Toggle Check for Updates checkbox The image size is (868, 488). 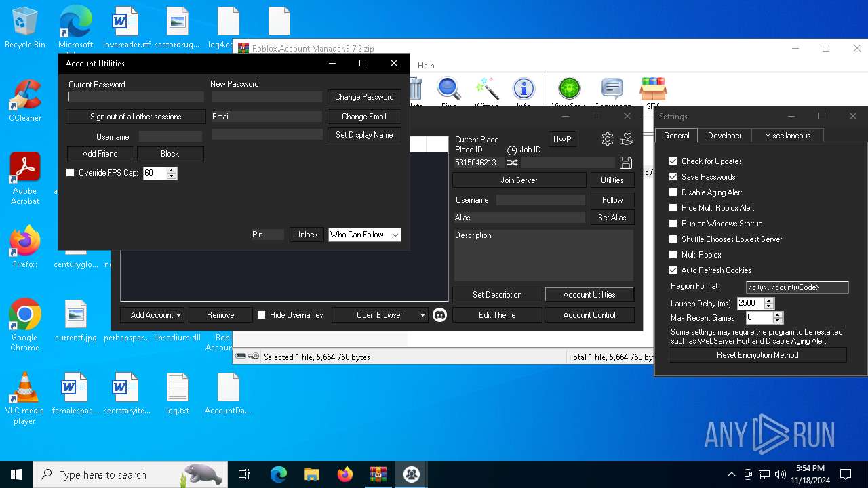pyautogui.click(x=673, y=161)
